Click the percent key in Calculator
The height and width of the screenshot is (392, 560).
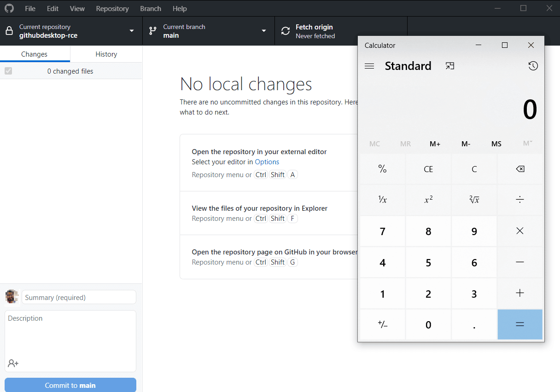pyautogui.click(x=382, y=169)
